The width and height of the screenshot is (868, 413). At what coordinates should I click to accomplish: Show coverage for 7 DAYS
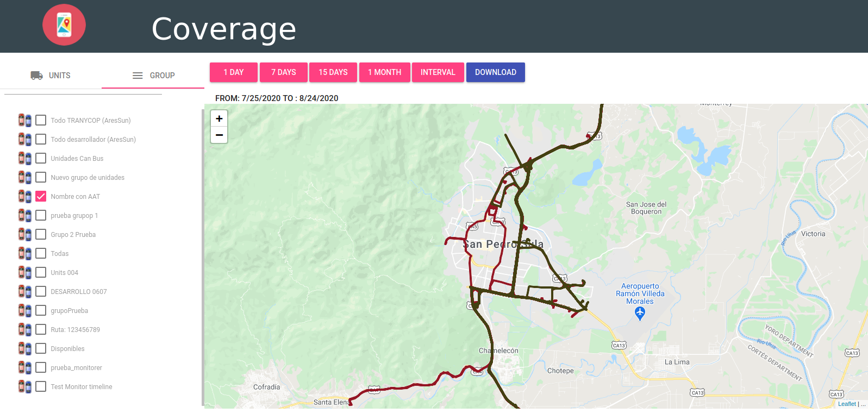(284, 72)
